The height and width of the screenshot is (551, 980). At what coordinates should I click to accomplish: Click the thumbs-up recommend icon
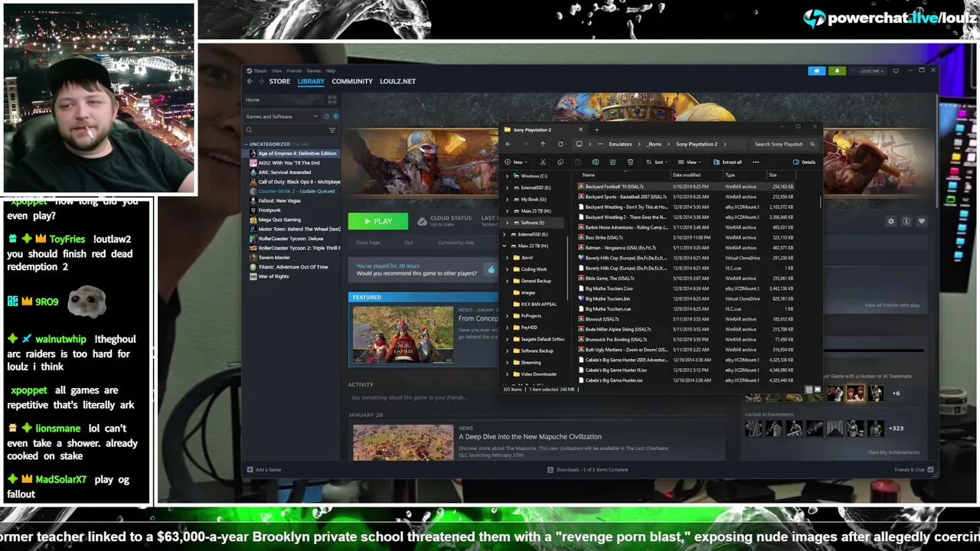(x=491, y=270)
